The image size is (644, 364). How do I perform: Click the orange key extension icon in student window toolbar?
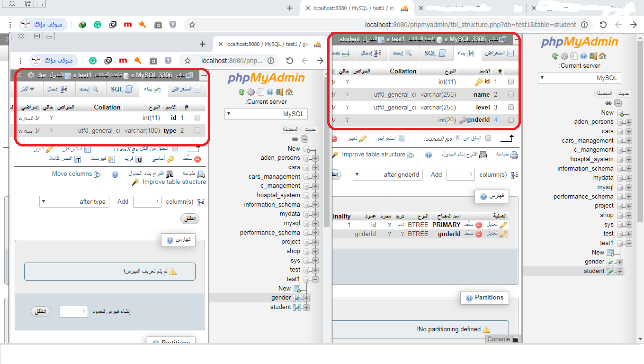click(x=143, y=25)
